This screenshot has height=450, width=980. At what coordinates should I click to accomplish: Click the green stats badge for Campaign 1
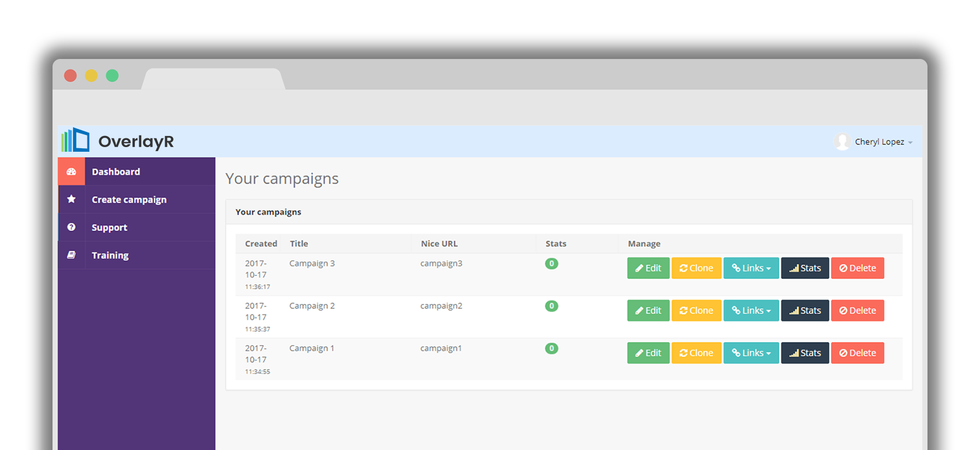(x=551, y=348)
